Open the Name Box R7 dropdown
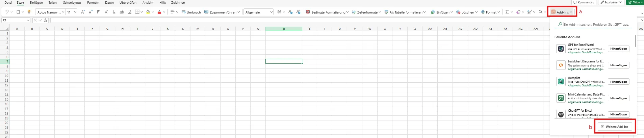Image resolution: width=644 pixels, height=138 pixels. click(x=28, y=21)
